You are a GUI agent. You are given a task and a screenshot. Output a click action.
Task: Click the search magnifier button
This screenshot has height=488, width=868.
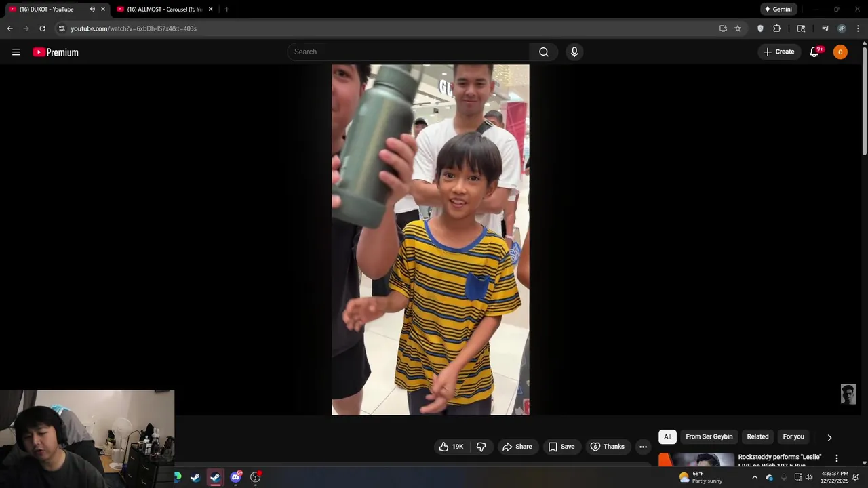point(544,52)
